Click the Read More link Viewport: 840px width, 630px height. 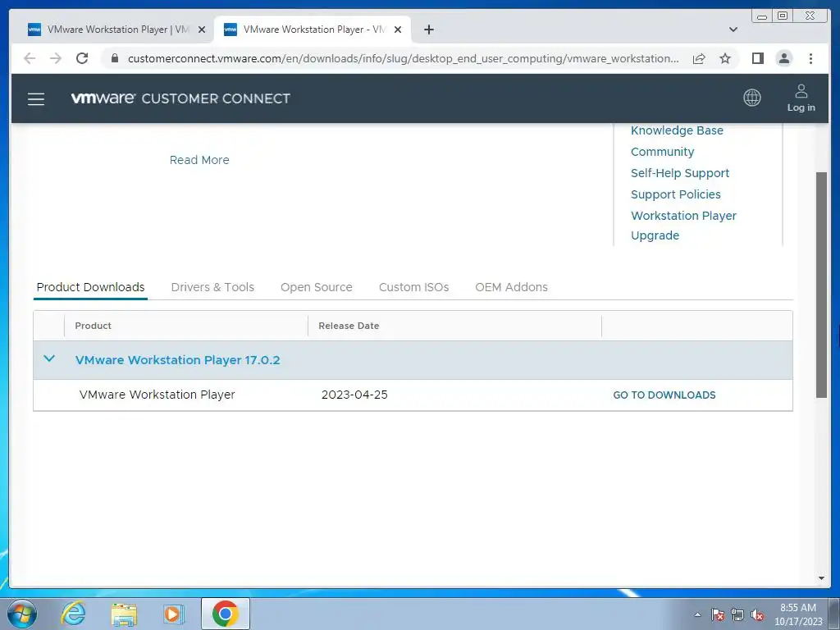[x=199, y=160]
